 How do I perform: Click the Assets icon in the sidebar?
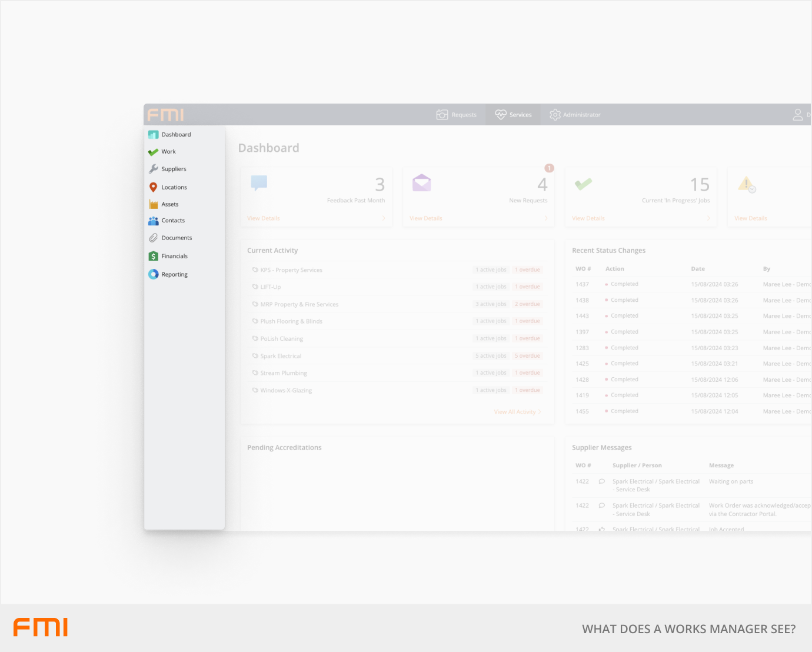click(153, 204)
